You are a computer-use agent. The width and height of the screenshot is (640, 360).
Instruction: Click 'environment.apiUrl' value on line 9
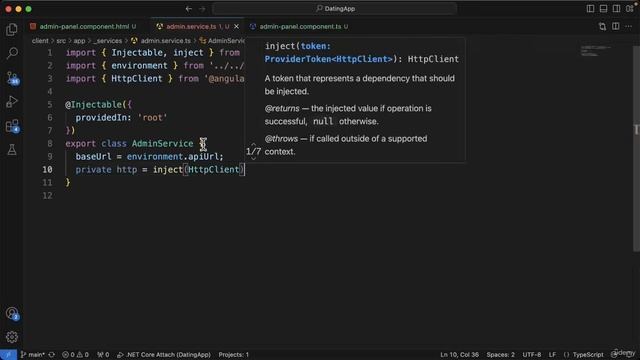tap(173, 156)
